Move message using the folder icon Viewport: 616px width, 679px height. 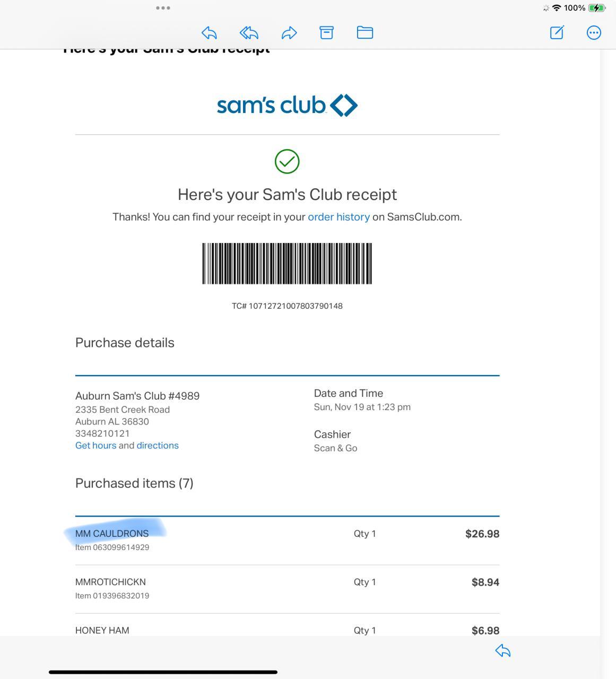coord(365,33)
